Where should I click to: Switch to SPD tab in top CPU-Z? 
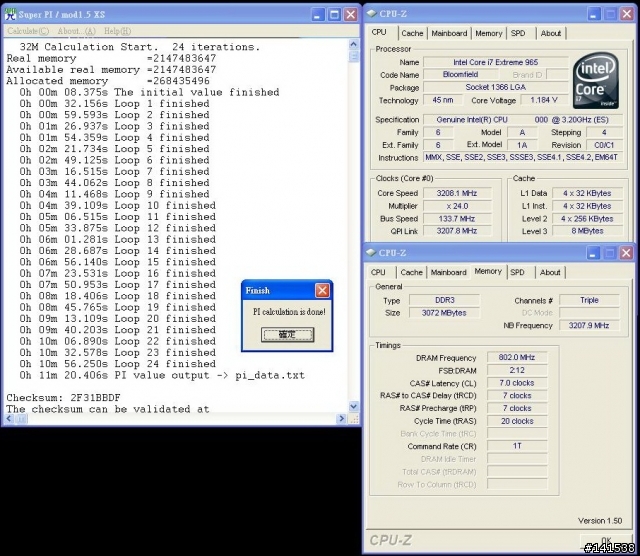coord(518,33)
